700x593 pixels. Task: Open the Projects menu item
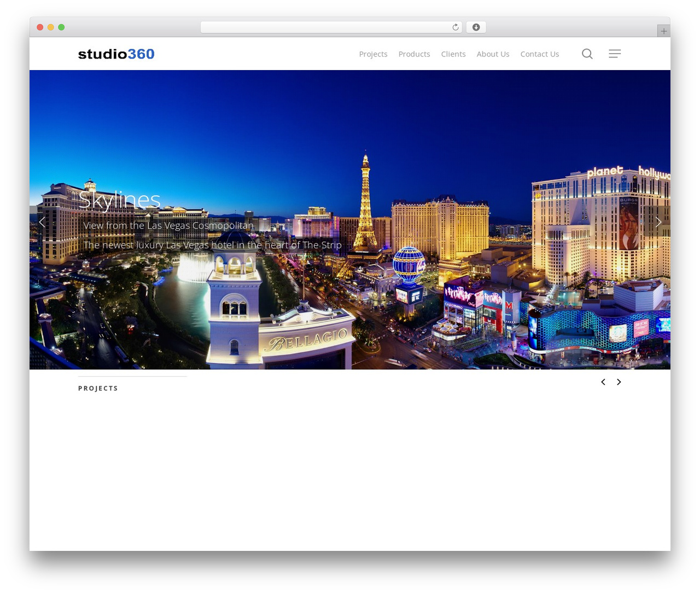tap(373, 54)
